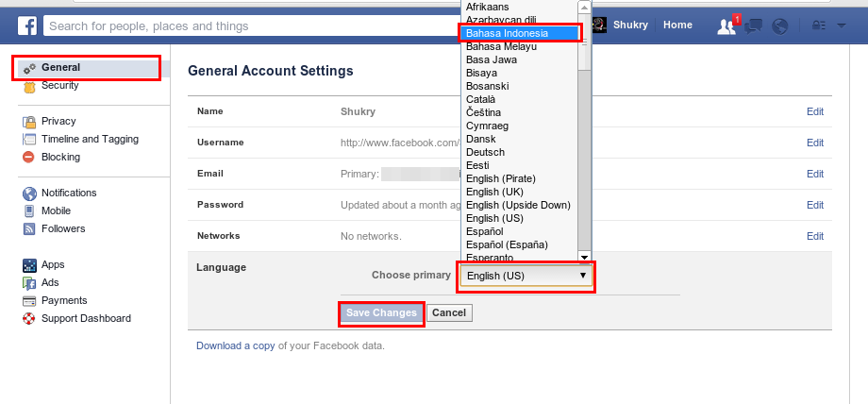Open the Blocking settings tab
The image size is (868, 404).
click(x=61, y=157)
